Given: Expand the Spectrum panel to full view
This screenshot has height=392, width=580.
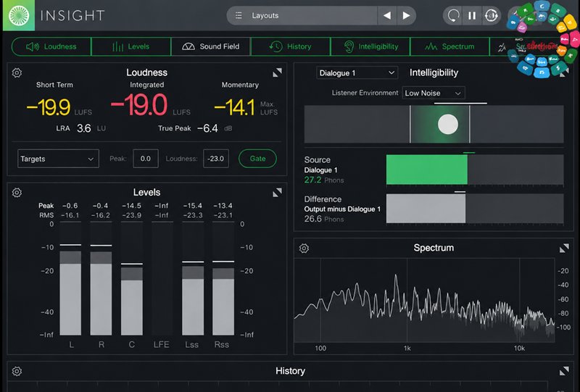Looking at the screenshot, I should (564, 248).
